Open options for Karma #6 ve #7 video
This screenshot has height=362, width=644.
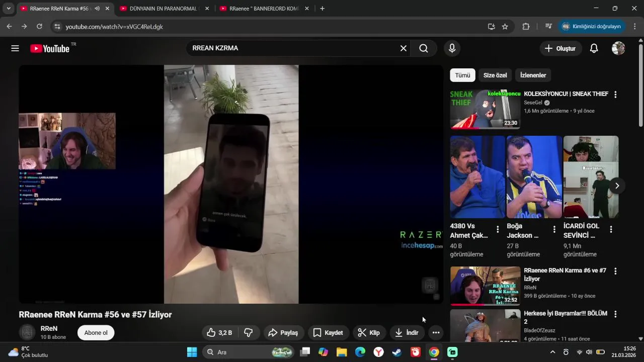(615, 271)
